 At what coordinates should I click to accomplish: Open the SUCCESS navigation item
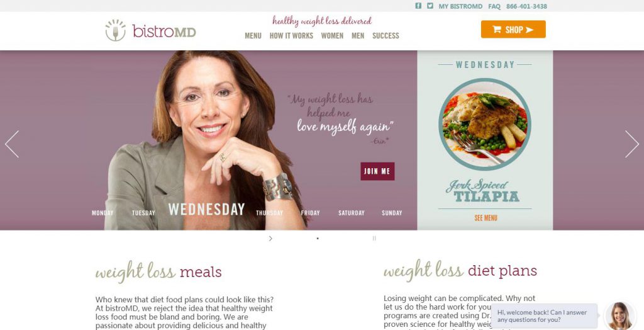click(x=386, y=36)
